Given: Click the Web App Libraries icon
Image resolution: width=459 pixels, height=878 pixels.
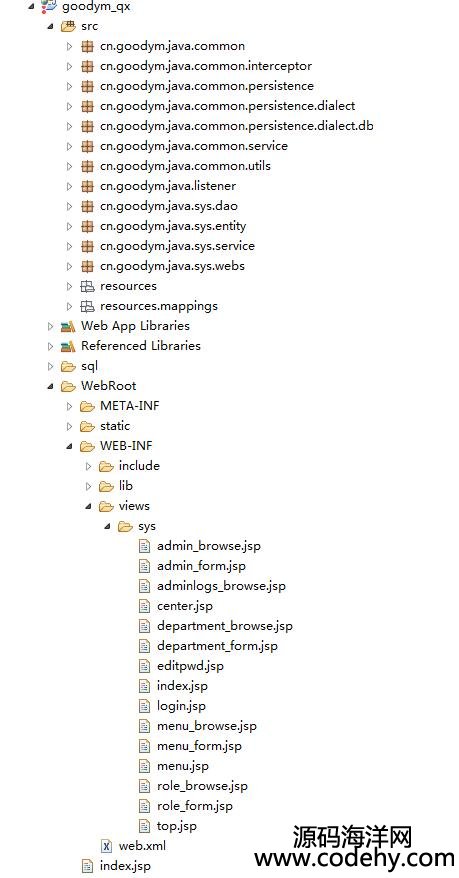Looking at the screenshot, I should pyautogui.click(x=68, y=326).
